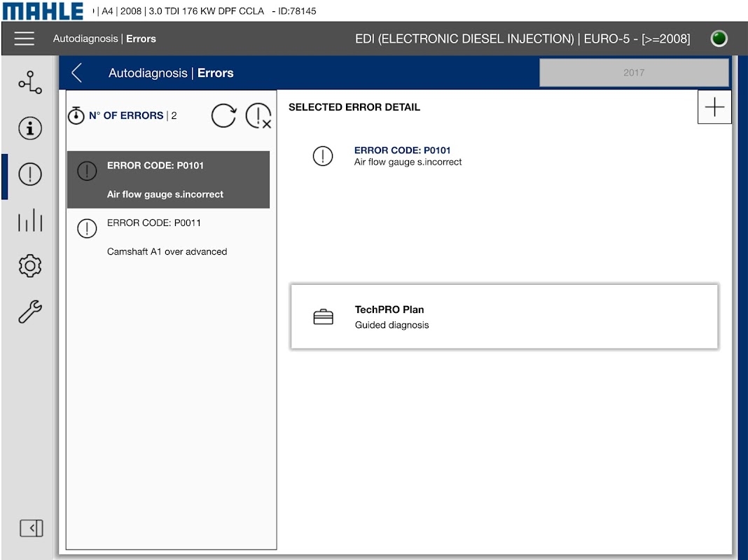Open the parameters bar chart icon

point(30,220)
